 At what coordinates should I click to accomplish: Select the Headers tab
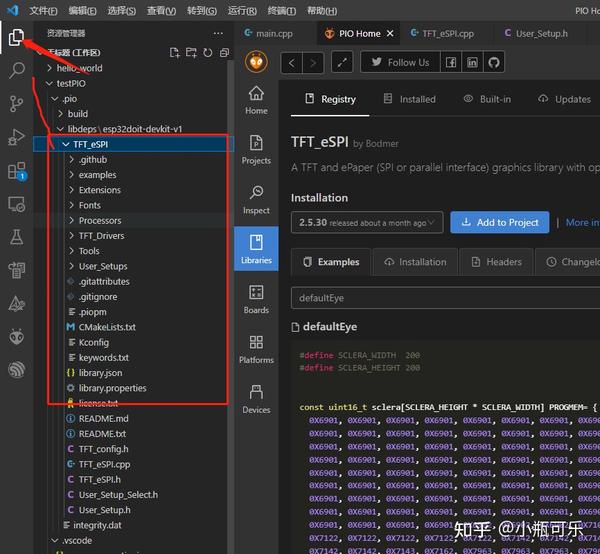click(496, 262)
